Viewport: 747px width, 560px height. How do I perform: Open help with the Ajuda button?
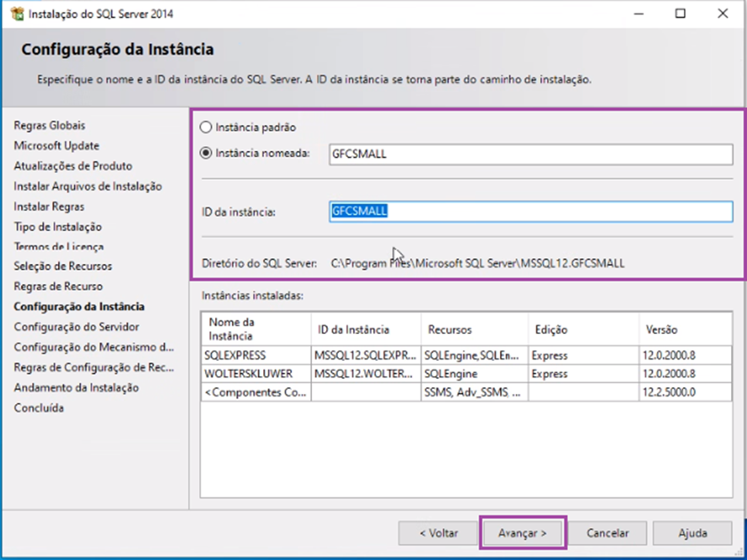point(692,533)
